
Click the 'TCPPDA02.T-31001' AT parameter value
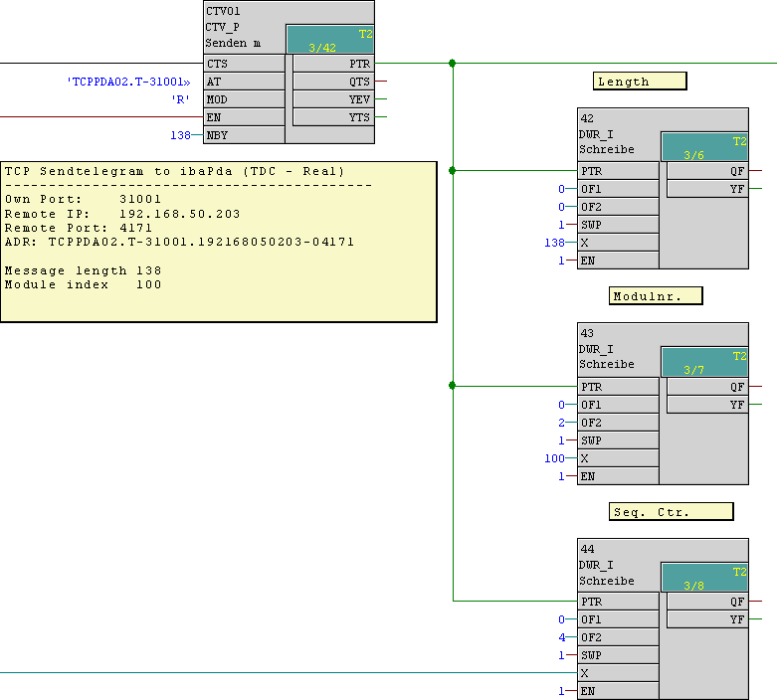coord(127,82)
